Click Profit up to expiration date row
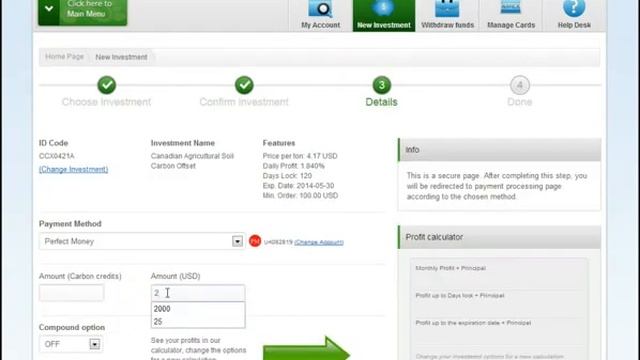Image resolution: width=640 pixels, height=360 pixels. click(473, 323)
